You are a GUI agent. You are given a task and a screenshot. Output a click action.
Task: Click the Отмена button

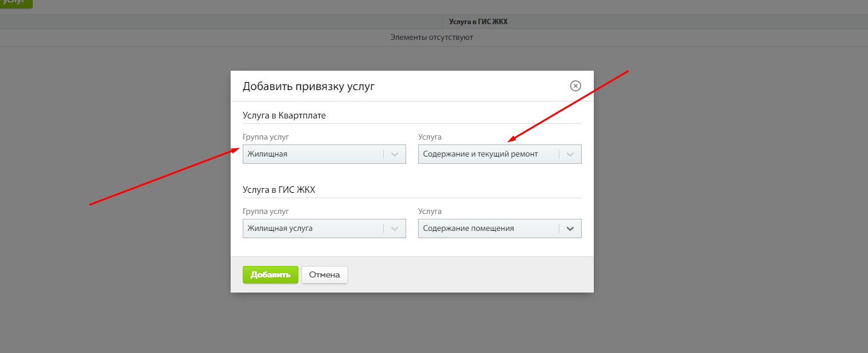[324, 275]
